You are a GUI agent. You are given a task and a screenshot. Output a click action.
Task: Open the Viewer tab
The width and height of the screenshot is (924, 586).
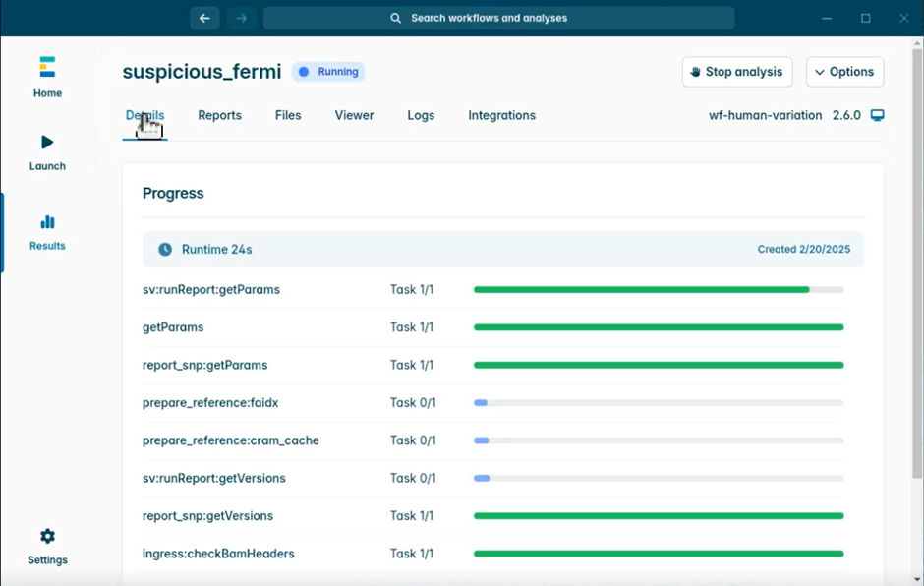[x=354, y=116]
